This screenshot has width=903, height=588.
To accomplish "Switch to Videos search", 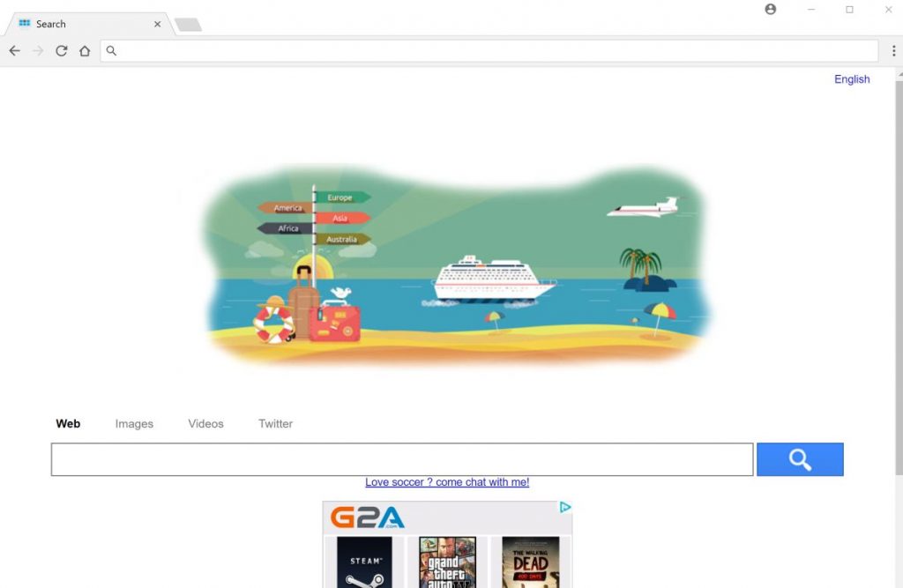I will [x=205, y=423].
